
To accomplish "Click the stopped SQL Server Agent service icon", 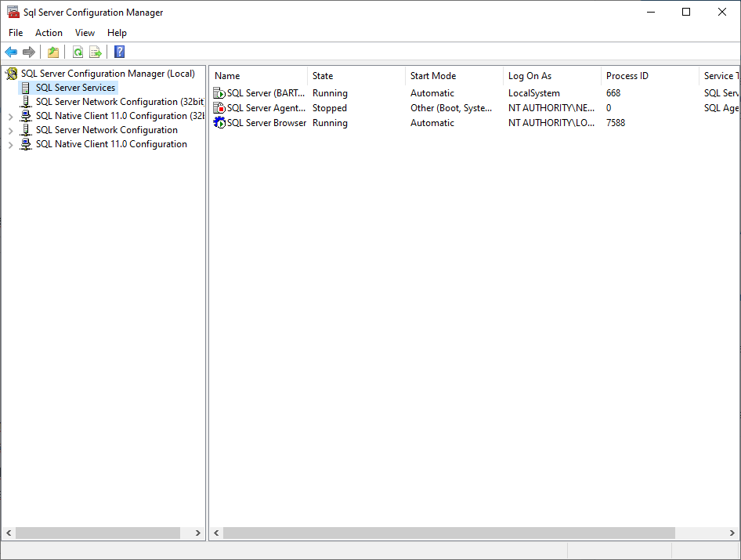I will click(x=219, y=108).
